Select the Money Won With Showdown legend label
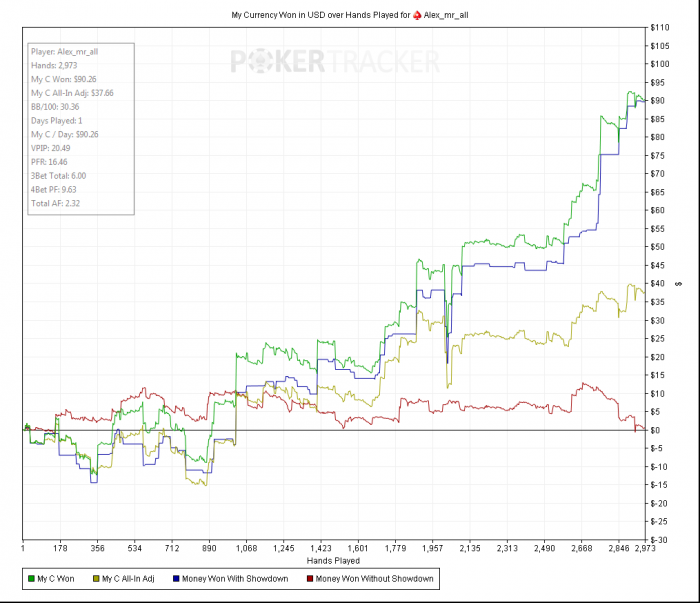The image size is (700, 603). (x=235, y=578)
